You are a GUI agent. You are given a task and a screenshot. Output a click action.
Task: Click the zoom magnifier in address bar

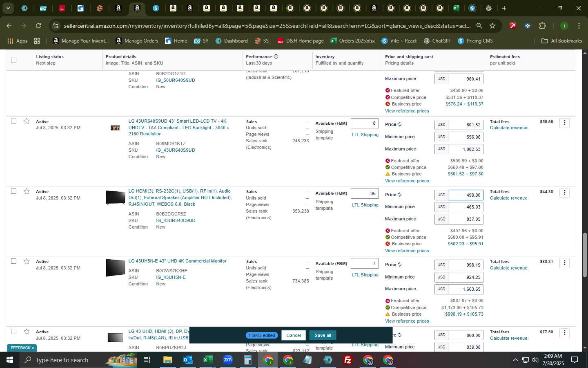tap(479, 26)
